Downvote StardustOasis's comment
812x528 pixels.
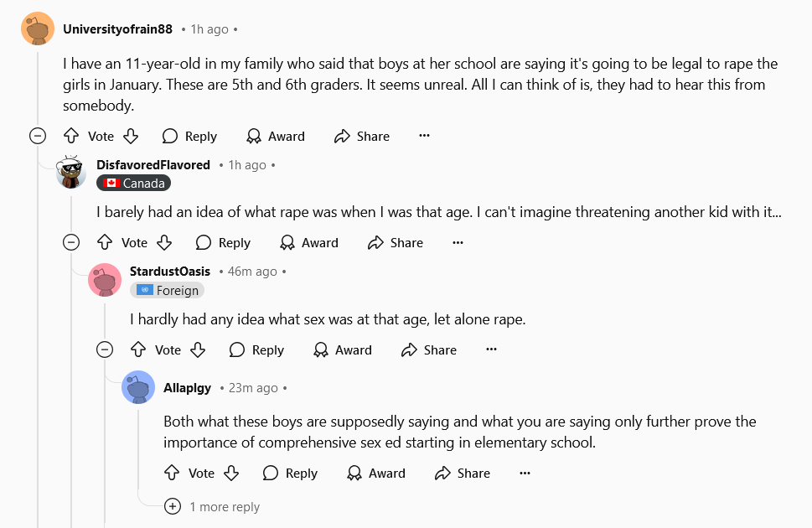coord(198,349)
